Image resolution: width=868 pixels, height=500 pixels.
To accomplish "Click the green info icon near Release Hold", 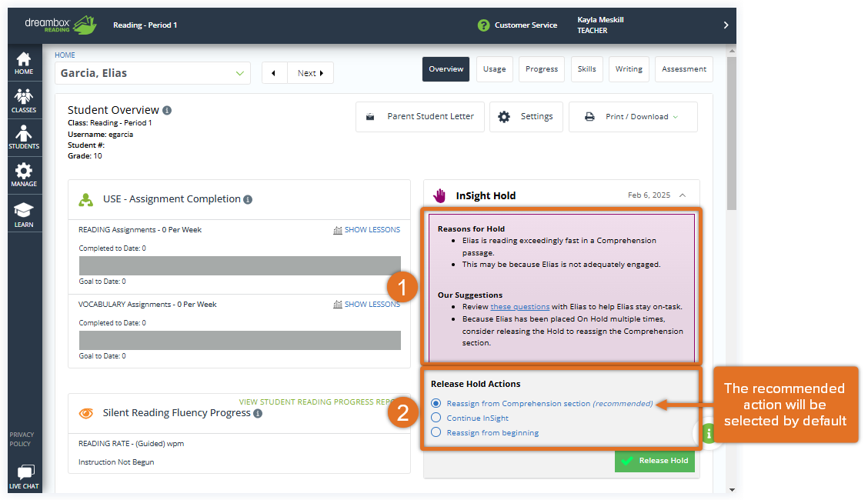I will (708, 433).
